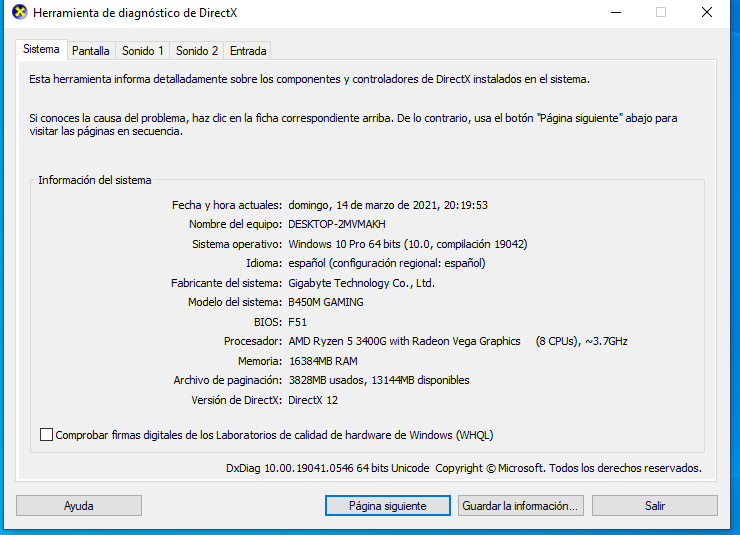The width and height of the screenshot is (740, 535).
Task: Select the B450M GAMING model value
Action: pos(326,302)
